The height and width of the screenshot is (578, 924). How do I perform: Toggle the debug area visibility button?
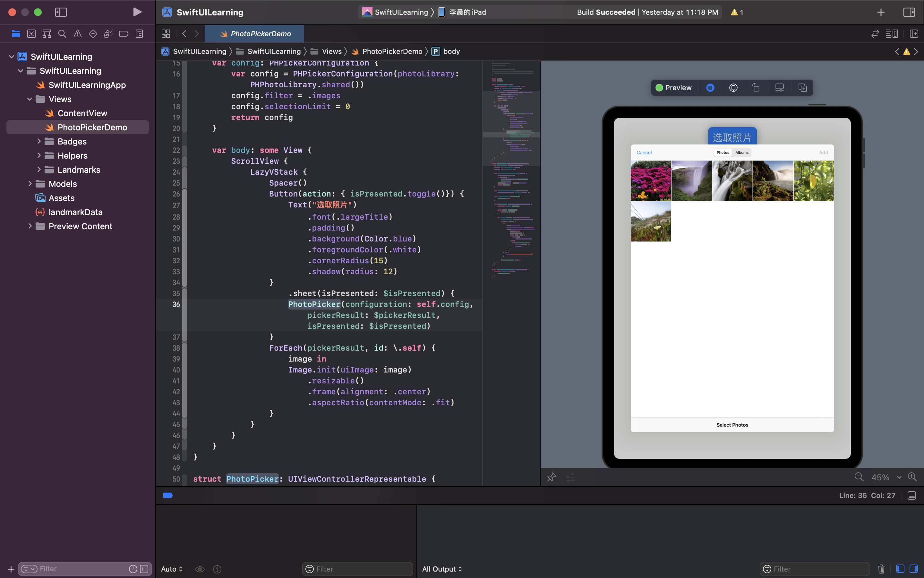pyautogui.click(x=912, y=496)
